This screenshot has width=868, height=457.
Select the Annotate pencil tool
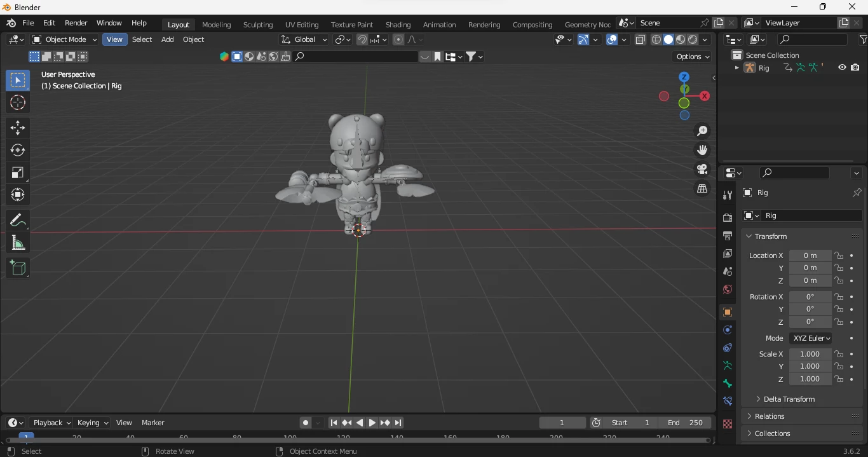18,220
